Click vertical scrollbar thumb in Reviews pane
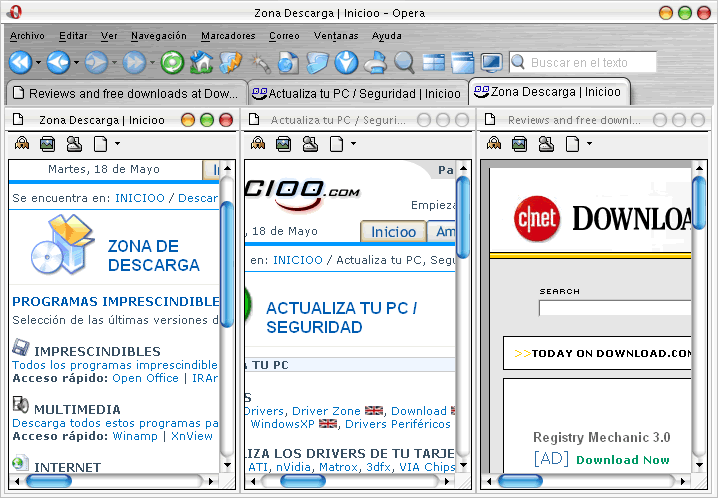This screenshot has width=718, height=498. point(699,203)
